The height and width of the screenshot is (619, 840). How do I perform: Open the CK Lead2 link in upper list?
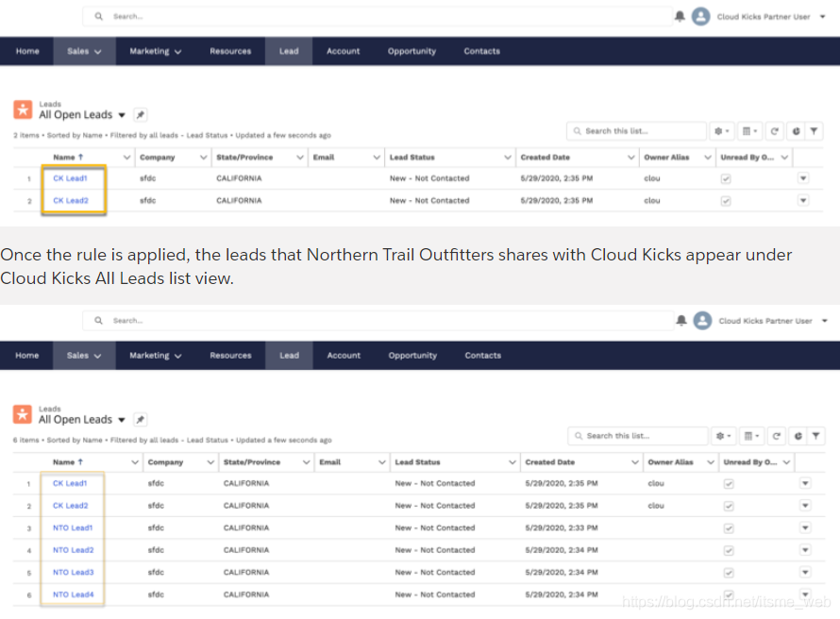pos(71,201)
